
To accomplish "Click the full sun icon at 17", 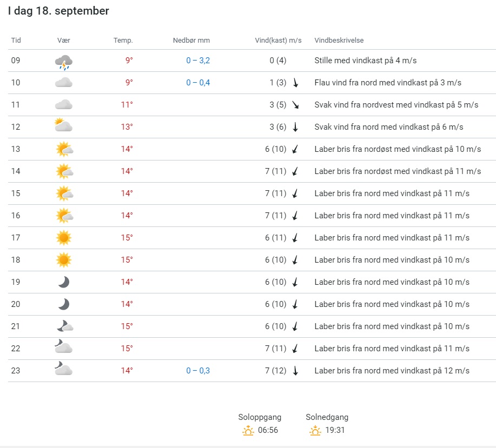I will tap(64, 237).
